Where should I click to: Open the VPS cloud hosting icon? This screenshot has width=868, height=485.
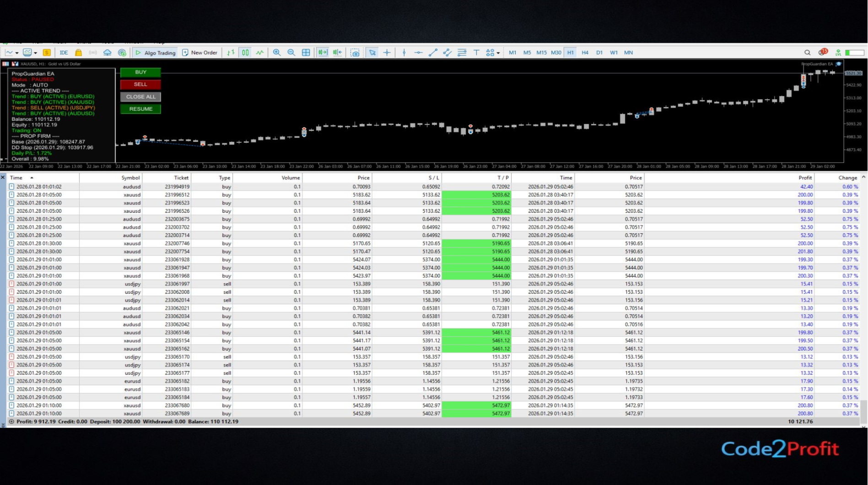(x=108, y=53)
